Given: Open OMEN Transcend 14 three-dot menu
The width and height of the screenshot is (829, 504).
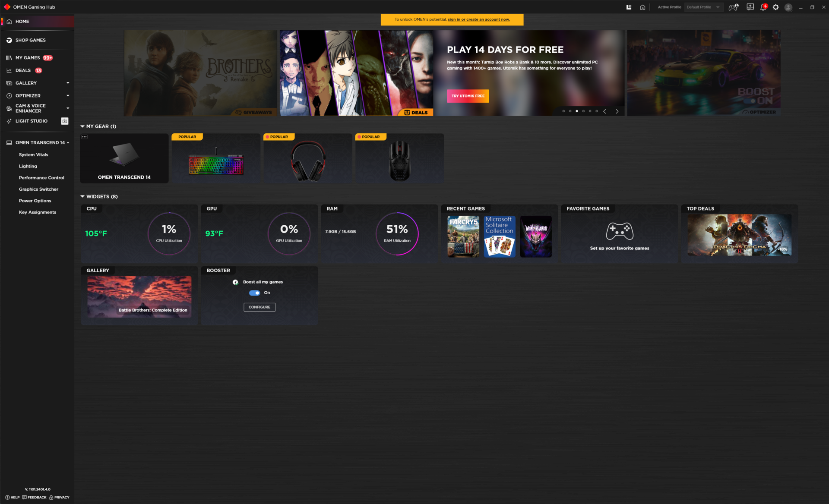Looking at the screenshot, I should (85, 137).
